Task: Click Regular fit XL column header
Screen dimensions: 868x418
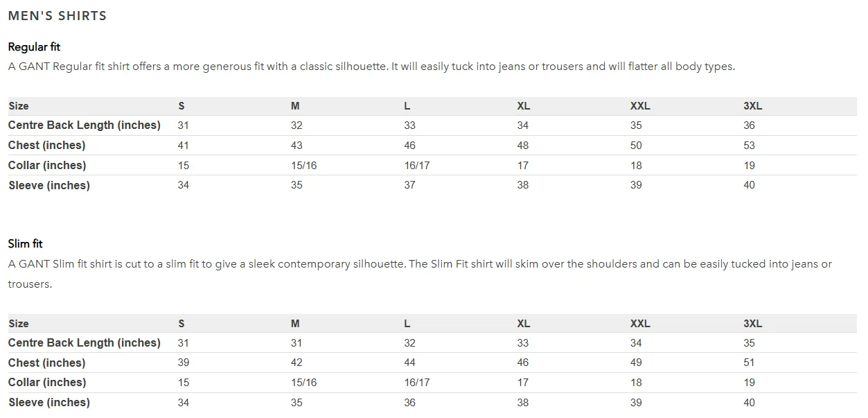Action: pos(524,106)
